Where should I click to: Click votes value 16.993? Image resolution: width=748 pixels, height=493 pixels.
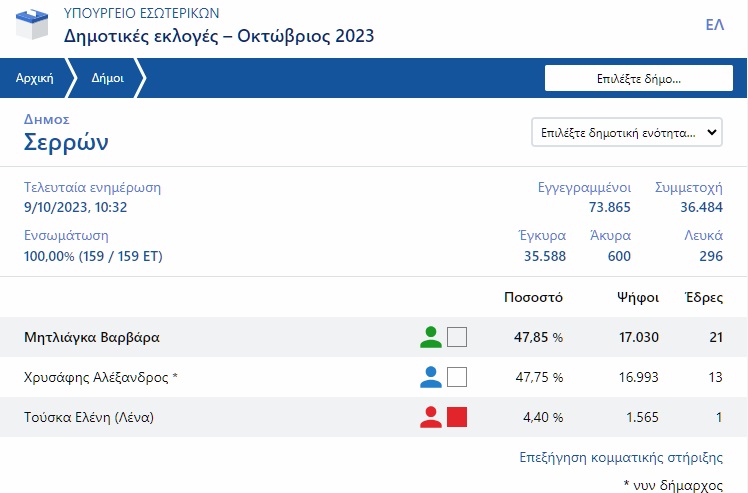click(x=638, y=377)
